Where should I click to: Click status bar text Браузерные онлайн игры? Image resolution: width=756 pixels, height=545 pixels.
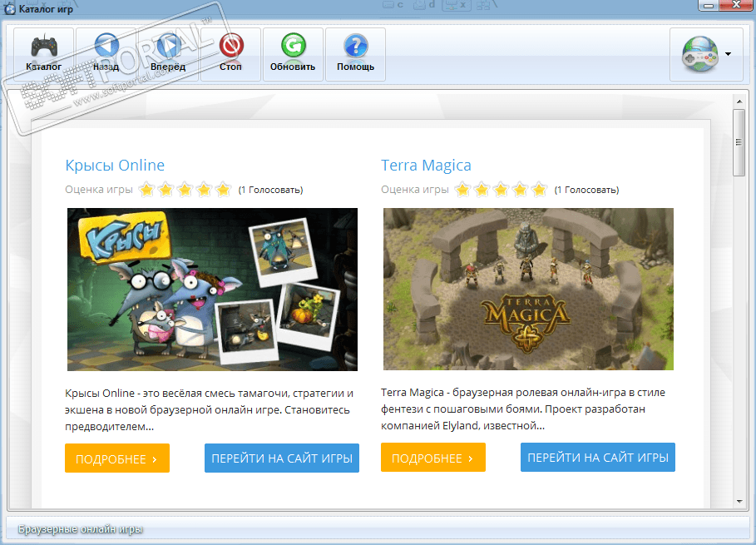click(x=80, y=529)
